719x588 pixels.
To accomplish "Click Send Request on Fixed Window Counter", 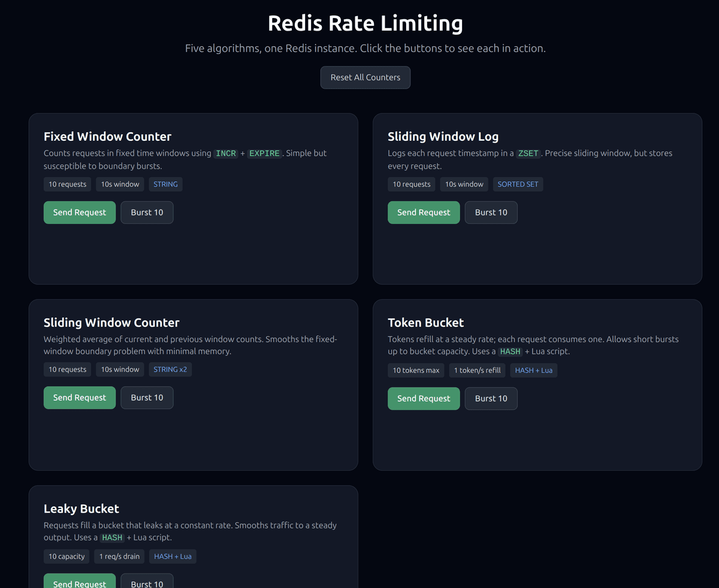I will (79, 212).
